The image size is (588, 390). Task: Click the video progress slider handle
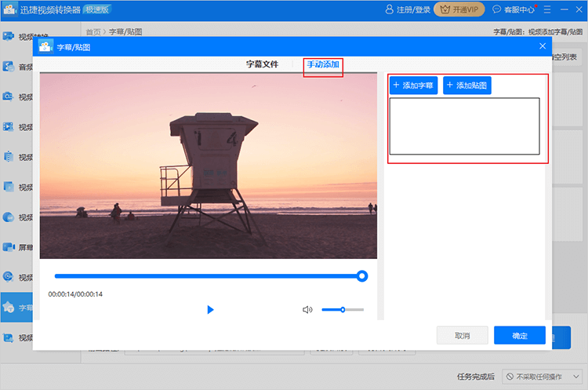tap(362, 275)
